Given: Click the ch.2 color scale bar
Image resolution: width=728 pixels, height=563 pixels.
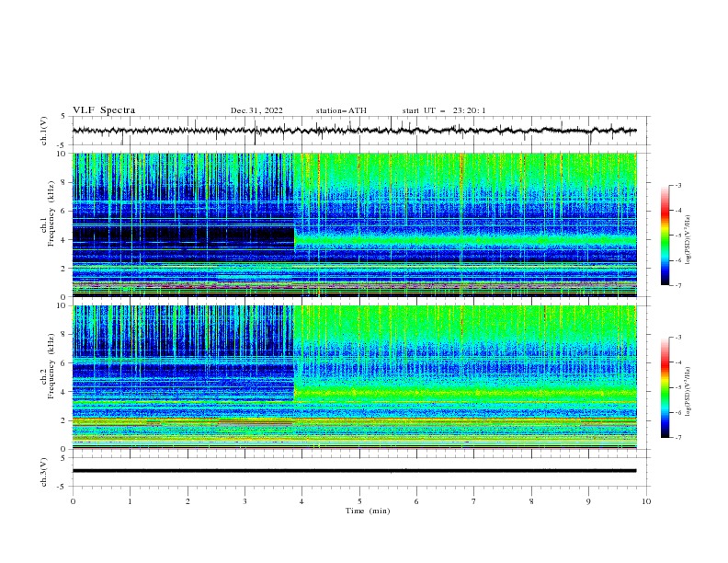Looking at the screenshot, I should coord(665,387).
